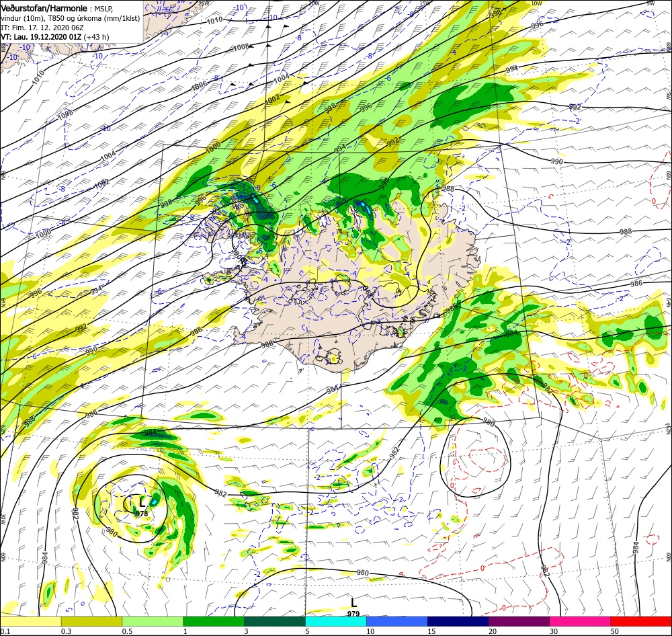Click the '15W' longitude label

pos(425,3)
